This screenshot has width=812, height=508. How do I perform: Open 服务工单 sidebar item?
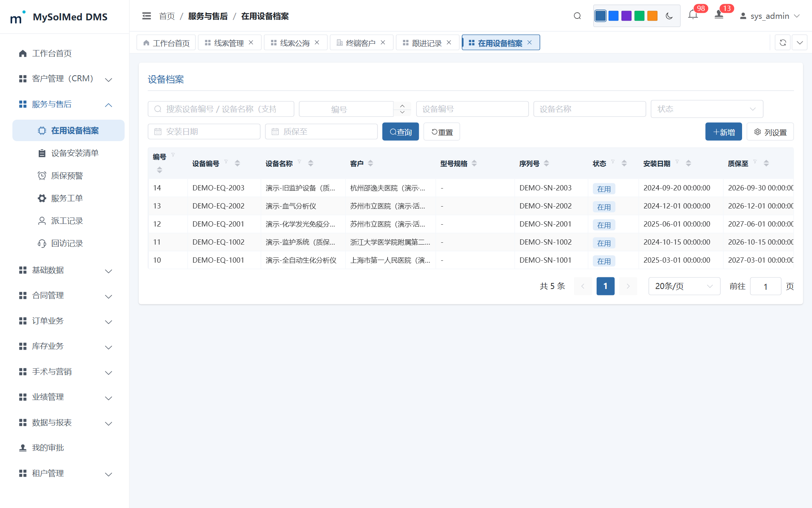point(68,198)
